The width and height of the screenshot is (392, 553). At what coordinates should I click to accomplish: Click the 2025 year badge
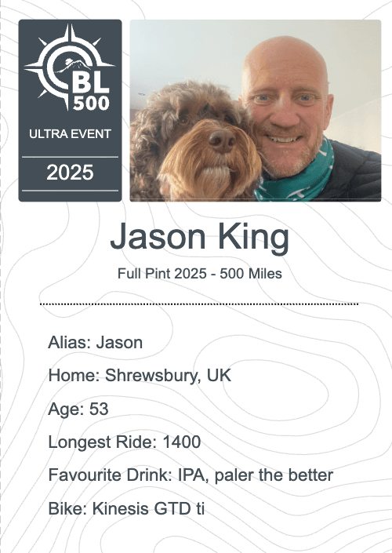point(70,173)
